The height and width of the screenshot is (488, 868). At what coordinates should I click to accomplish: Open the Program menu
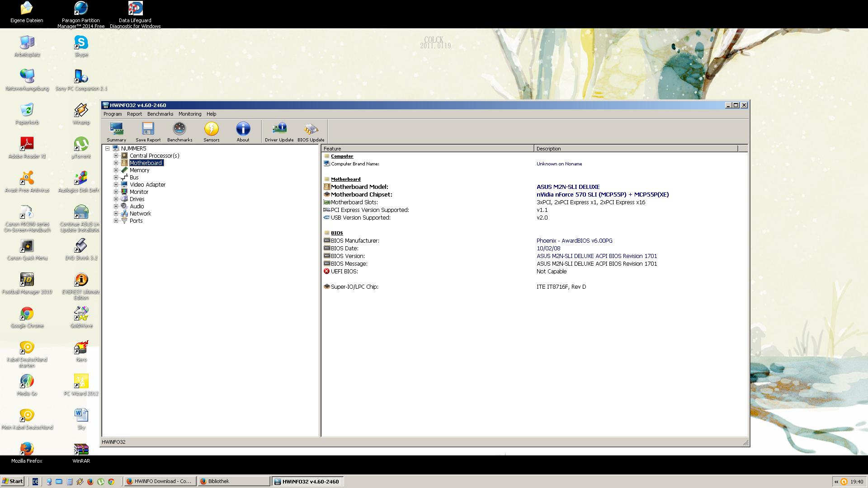pyautogui.click(x=113, y=114)
